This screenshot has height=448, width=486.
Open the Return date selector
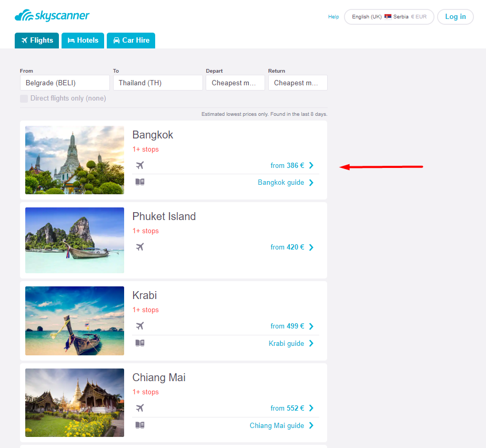(298, 83)
